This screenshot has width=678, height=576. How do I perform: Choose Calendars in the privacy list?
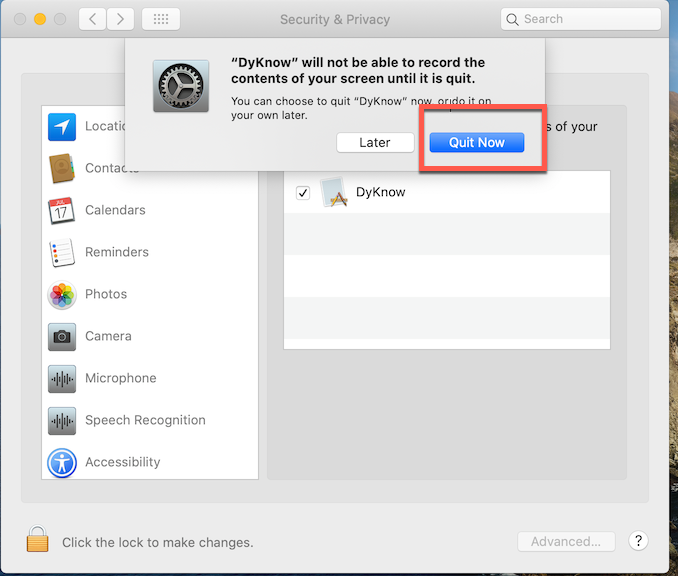point(115,210)
